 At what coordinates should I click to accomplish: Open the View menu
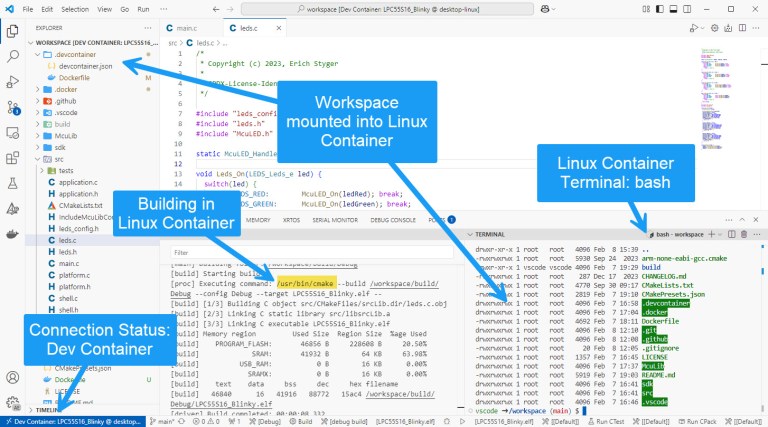104,9
